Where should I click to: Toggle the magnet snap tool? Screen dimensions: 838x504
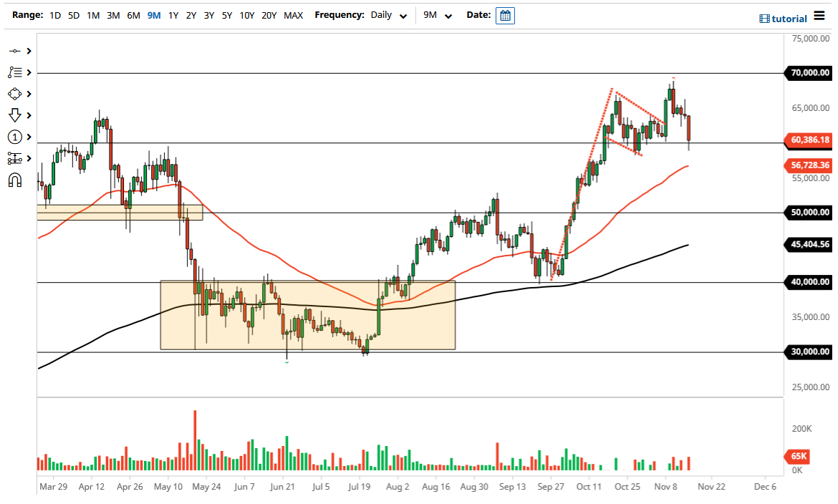pyautogui.click(x=14, y=180)
